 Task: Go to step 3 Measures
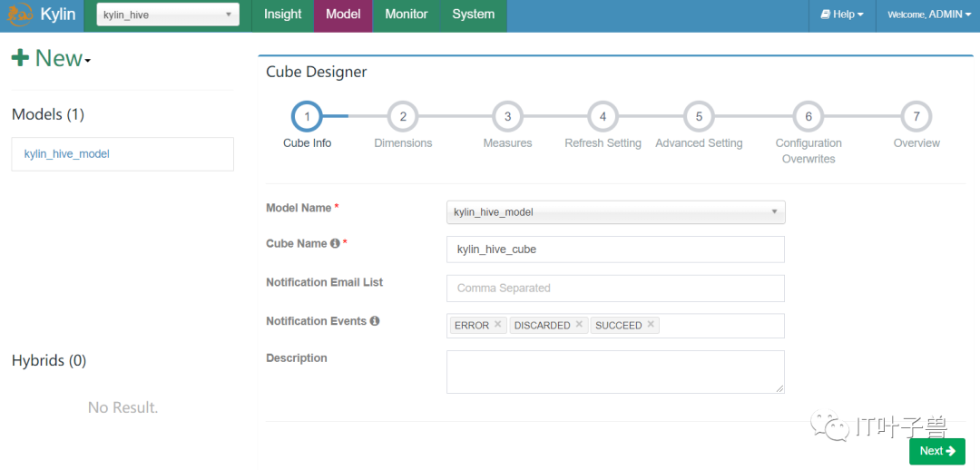[507, 116]
